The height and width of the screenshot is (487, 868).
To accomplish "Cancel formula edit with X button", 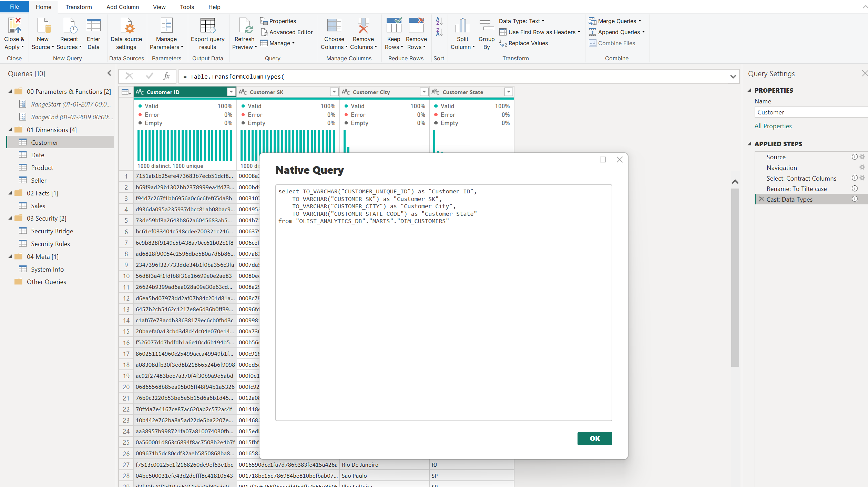I will [129, 76].
